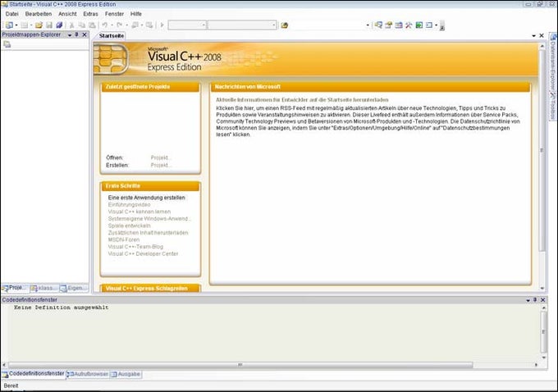The height and width of the screenshot is (392, 558).
Task: Open Codedefinitionsfenster window position dropdown
Action: [x=528, y=300]
